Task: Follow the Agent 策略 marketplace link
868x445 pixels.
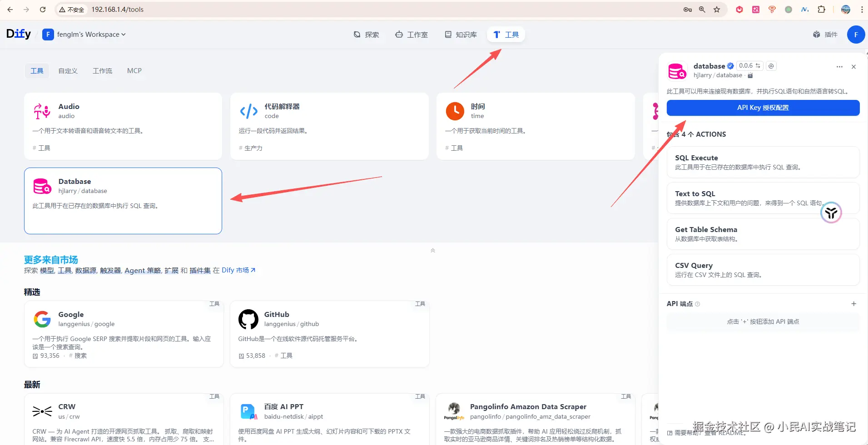Action: coord(143,270)
